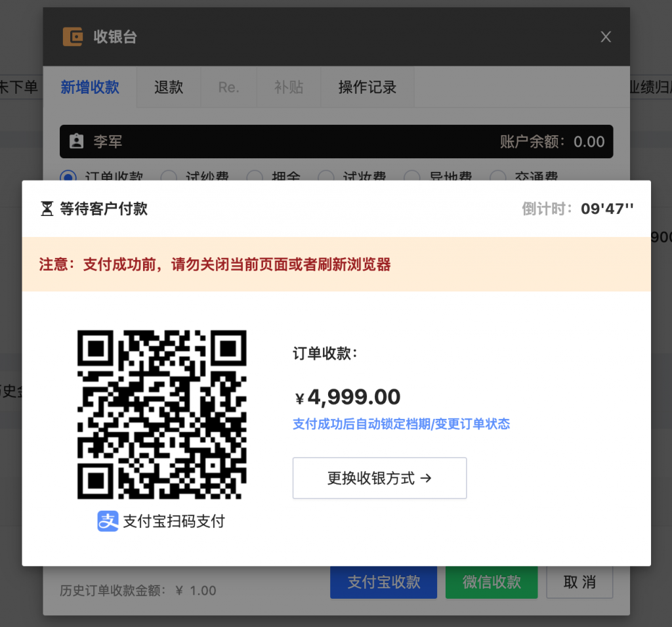Click the Alipay QR code image
Image resolution: width=672 pixels, height=627 pixels.
(x=161, y=414)
